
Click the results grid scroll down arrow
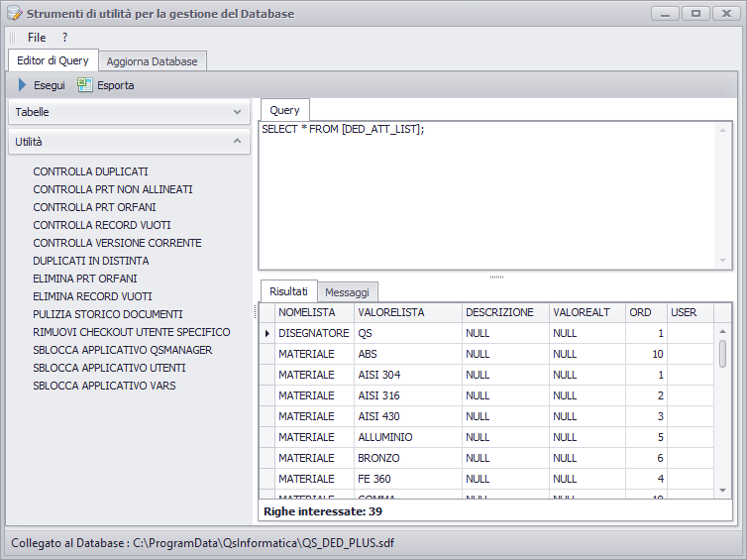coord(722,491)
